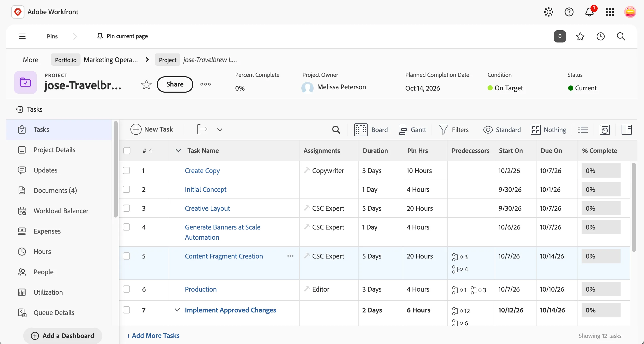
Task: Favorite the project with the star
Action: [146, 84]
